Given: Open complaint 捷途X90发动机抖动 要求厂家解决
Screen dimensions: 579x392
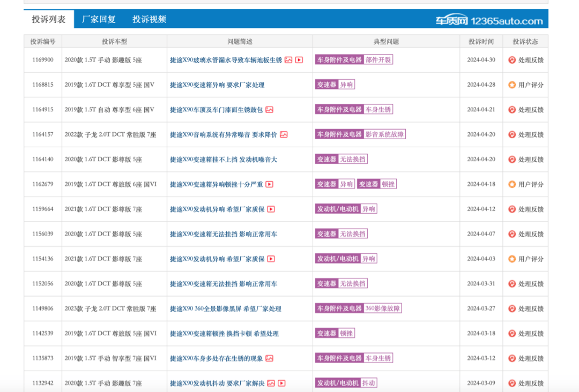Looking at the screenshot, I should 217,383.
